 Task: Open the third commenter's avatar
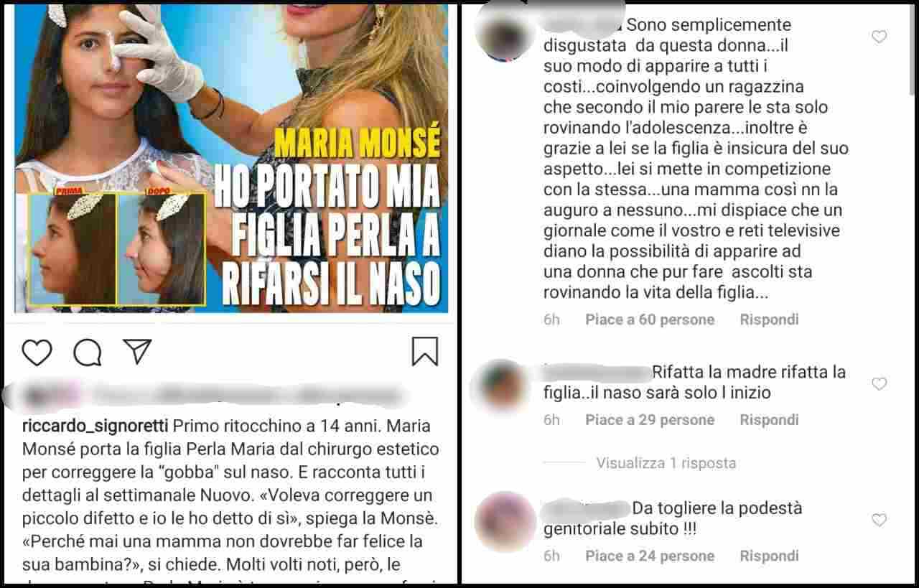[505, 521]
